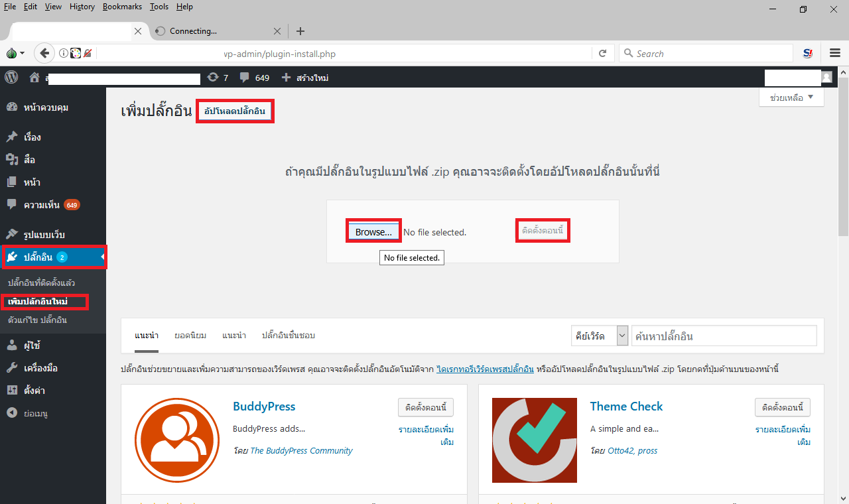
Task: Click the BuddyPress plugin logo
Action: click(x=177, y=440)
